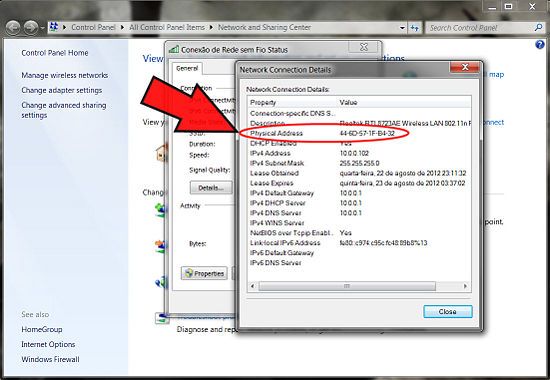Select Control Panel in the breadcrumb
The height and width of the screenshot is (380, 550).
[x=93, y=27]
